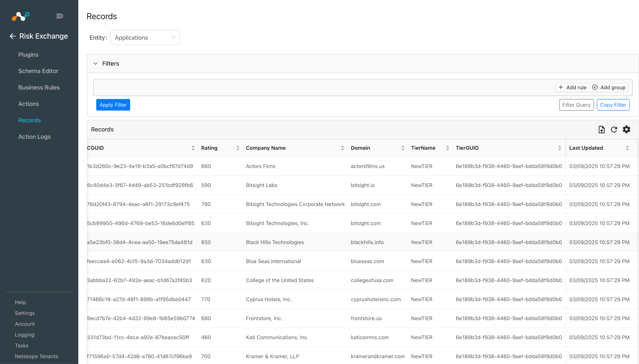This screenshot has width=639, height=364.
Task: Click CGUID feeccea4-e062-4cf5-9a3d-7034addb12d1
Action: (x=139, y=261)
